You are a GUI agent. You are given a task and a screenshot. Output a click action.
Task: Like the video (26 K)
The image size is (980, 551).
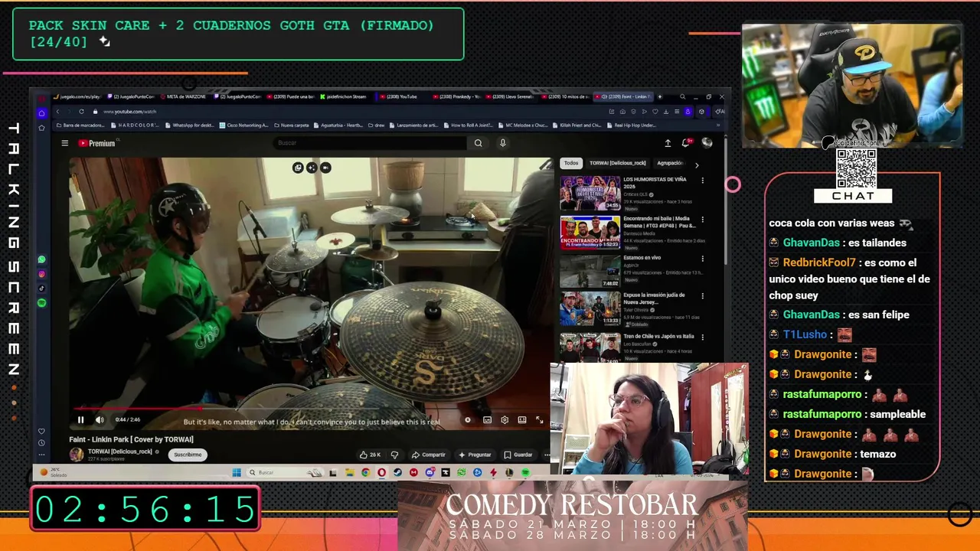pyautogui.click(x=370, y=455)
